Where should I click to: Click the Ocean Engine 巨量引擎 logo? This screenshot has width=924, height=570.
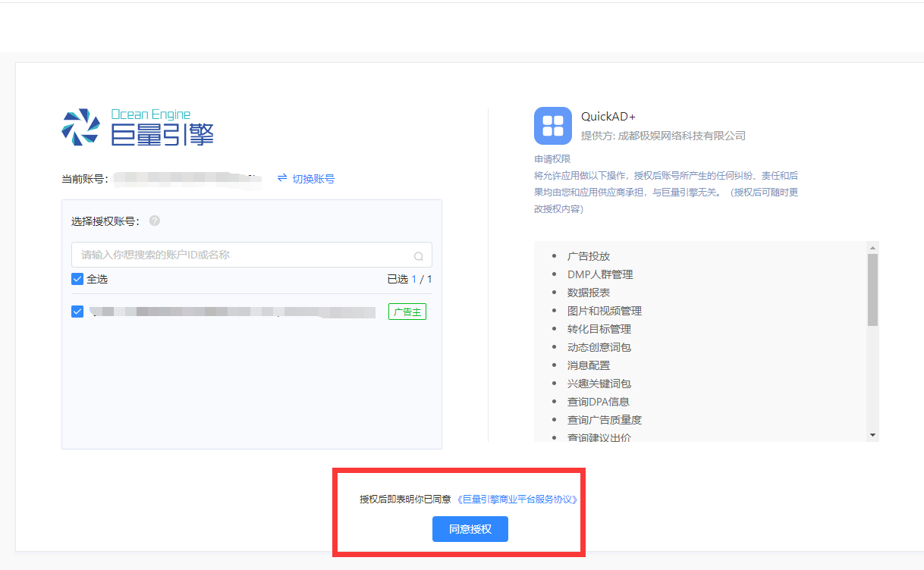tap(138, 127)
